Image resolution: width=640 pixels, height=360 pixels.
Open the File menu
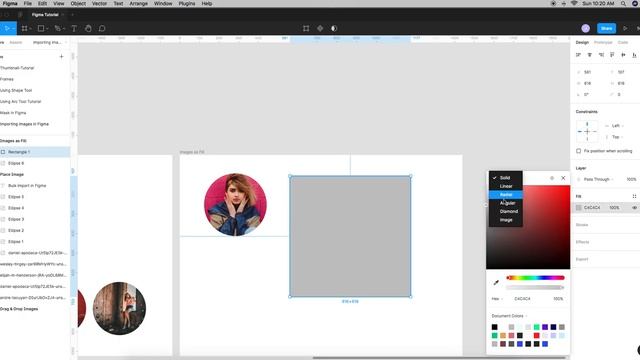[x=27, y=3]
